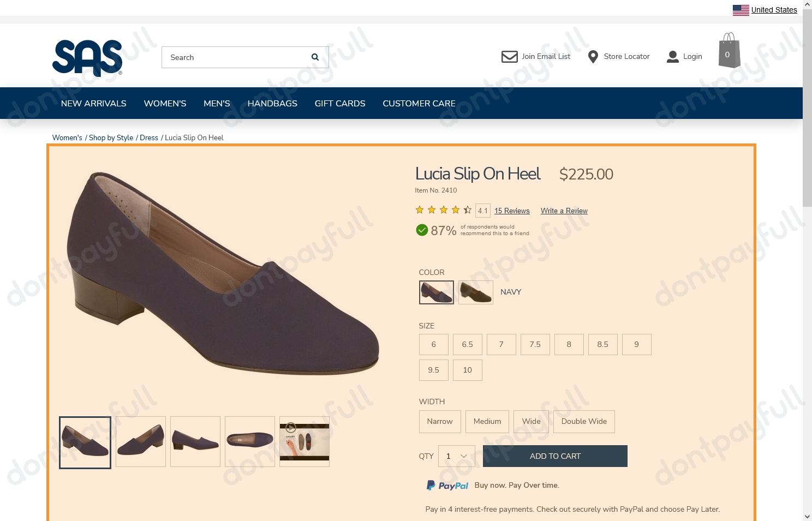Click the Join Email List envelope icon

point(509,56)
